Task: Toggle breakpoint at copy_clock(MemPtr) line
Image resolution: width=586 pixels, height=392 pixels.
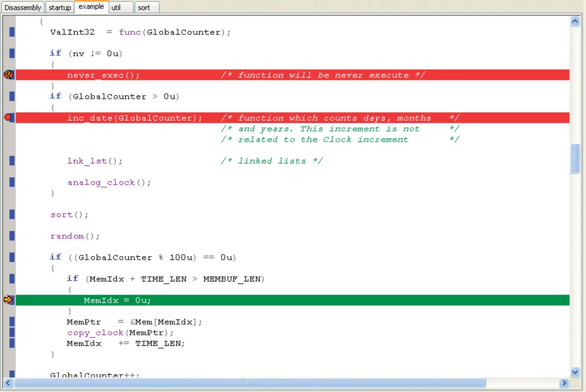Action: click(x=12, y=333)
